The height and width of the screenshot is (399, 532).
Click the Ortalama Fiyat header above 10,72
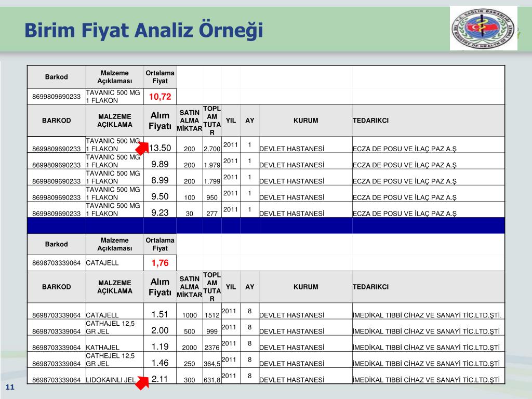click(160, 77)
